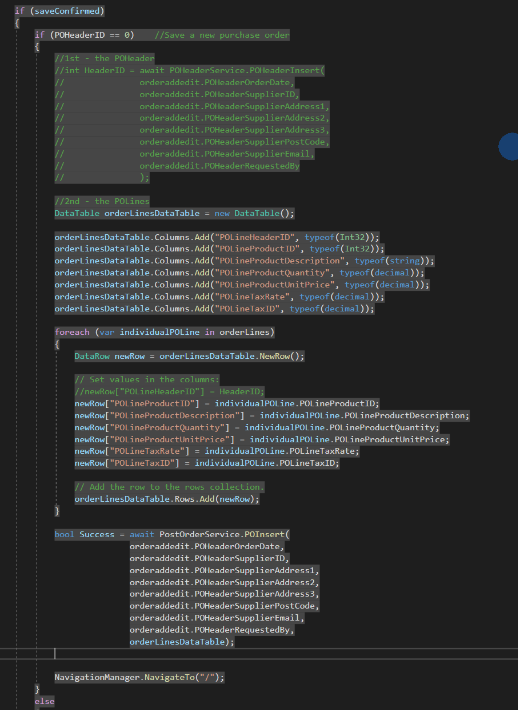The width and height of the screenshot is (518, 710).
Task: Click the blue circle at right edge
Action: pos(509,146)
